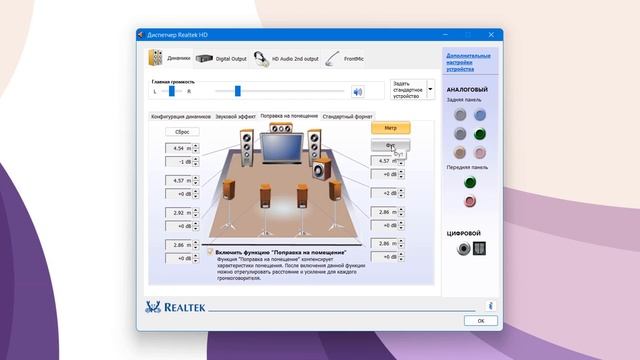Image resolution: width=640 pixels, height=360 pixels.
Task: Click the -1 dB gain field
Action: click(179, 162)
